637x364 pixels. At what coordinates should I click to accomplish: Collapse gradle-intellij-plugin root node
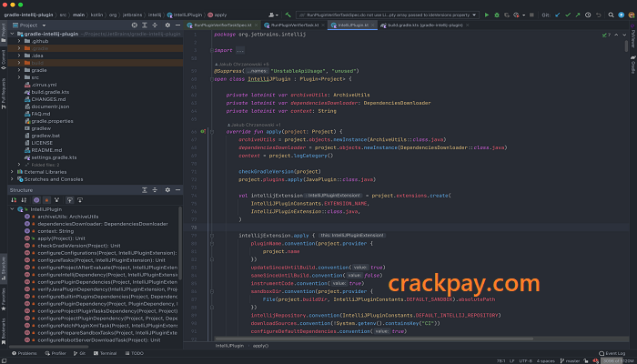coord(12,34)
